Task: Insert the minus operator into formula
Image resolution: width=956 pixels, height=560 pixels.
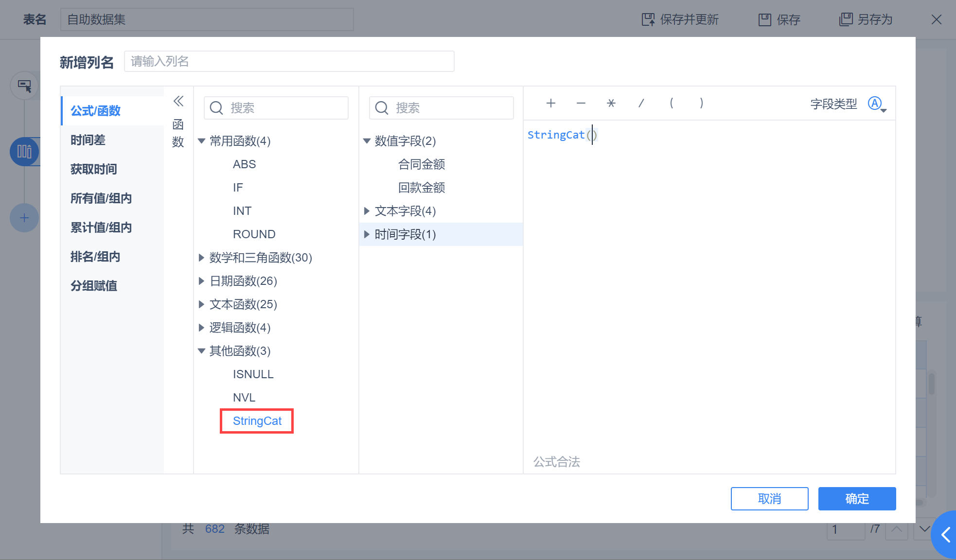Action: 581,103
